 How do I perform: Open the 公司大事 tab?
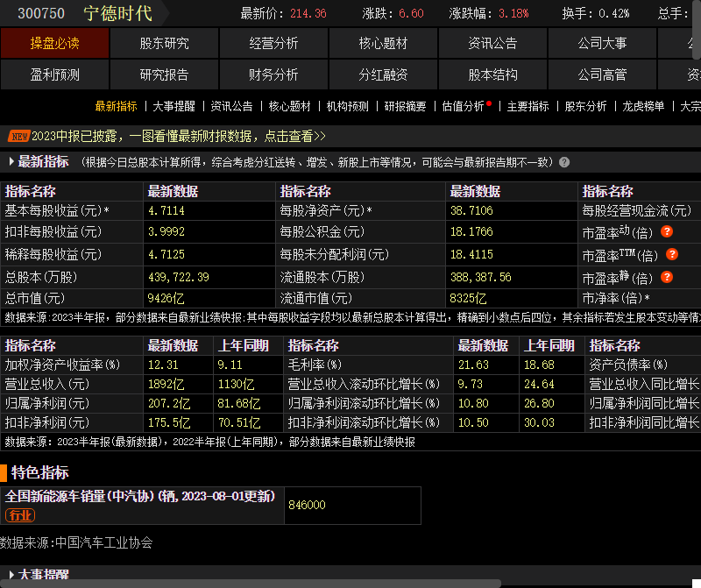tap(602, 43)
